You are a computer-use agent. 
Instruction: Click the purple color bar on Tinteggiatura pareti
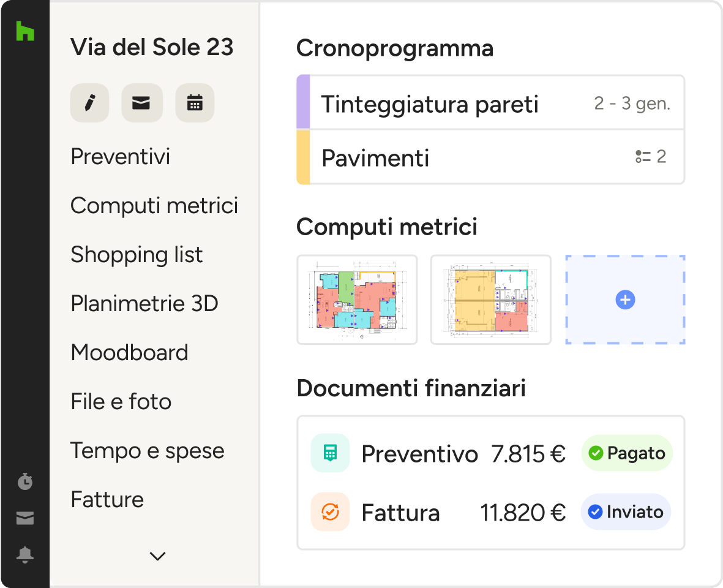pos(303,102)
